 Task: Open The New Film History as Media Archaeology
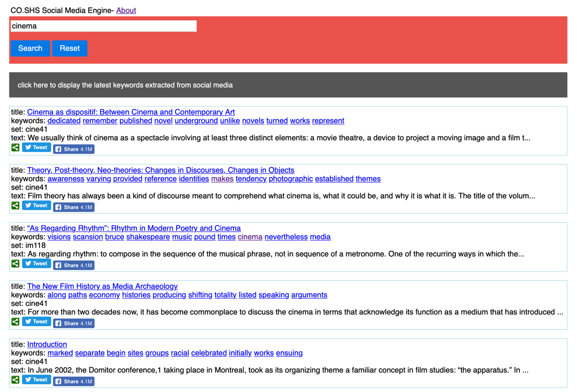click(102, 287)
